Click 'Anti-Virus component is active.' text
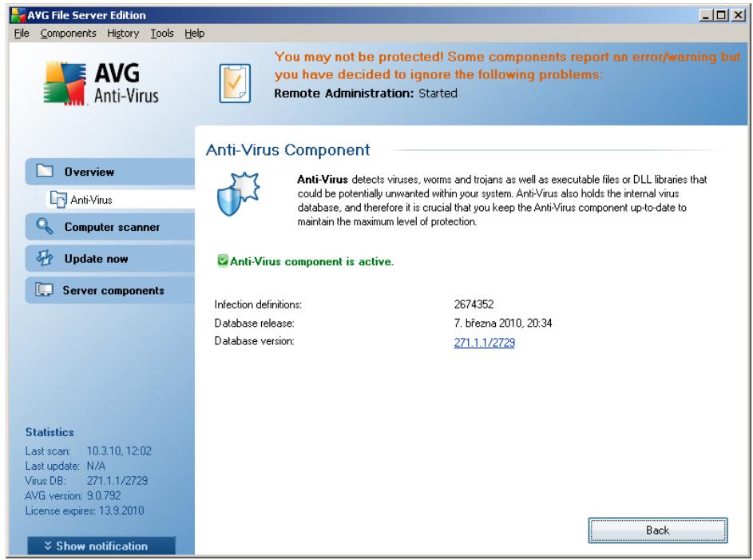This screenshot has height=560, width=753. [311, 262]
